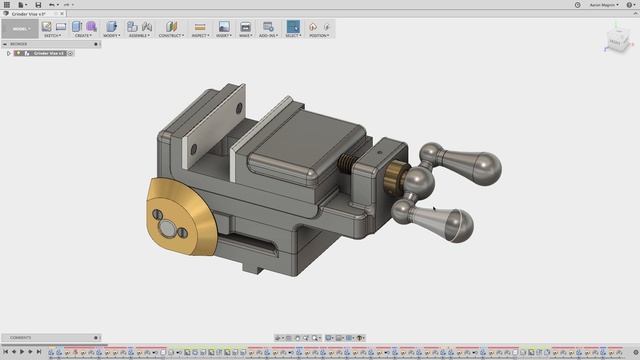
Task: Open the user account name menu
Action: (604, 5)
